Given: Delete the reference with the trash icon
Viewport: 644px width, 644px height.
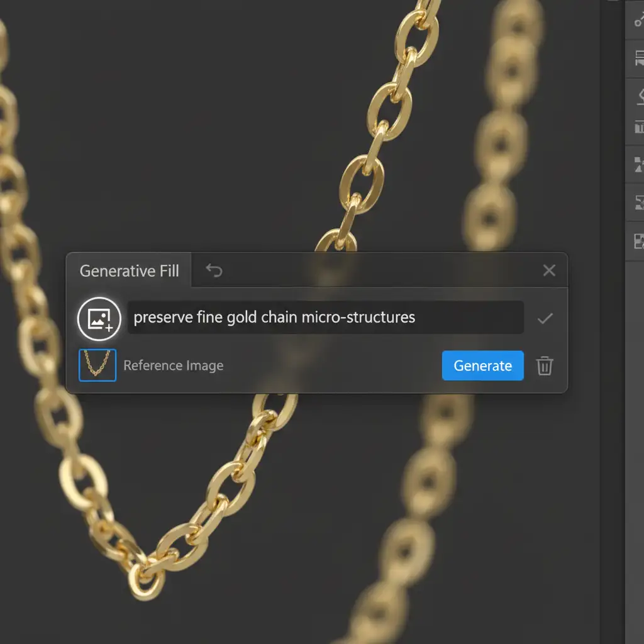Looking at the screenshot, I should [x=545, y=366].
